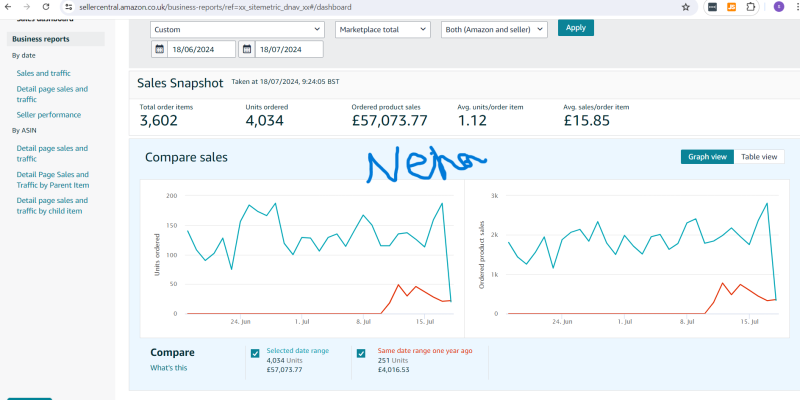Toggle the Selected date range checkbox
Image resolution: width=800 pixels, height=400 pixels.
[x=255, y=353]
